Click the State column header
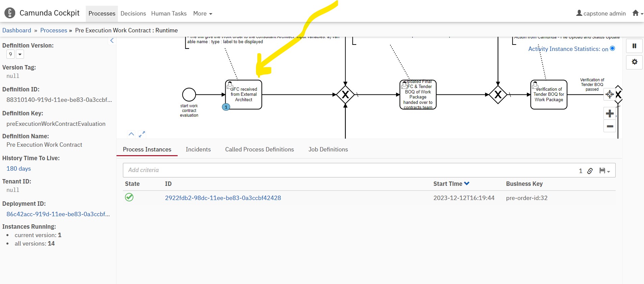644x284 pixels. pyautogui.click(x=132, y=184)
